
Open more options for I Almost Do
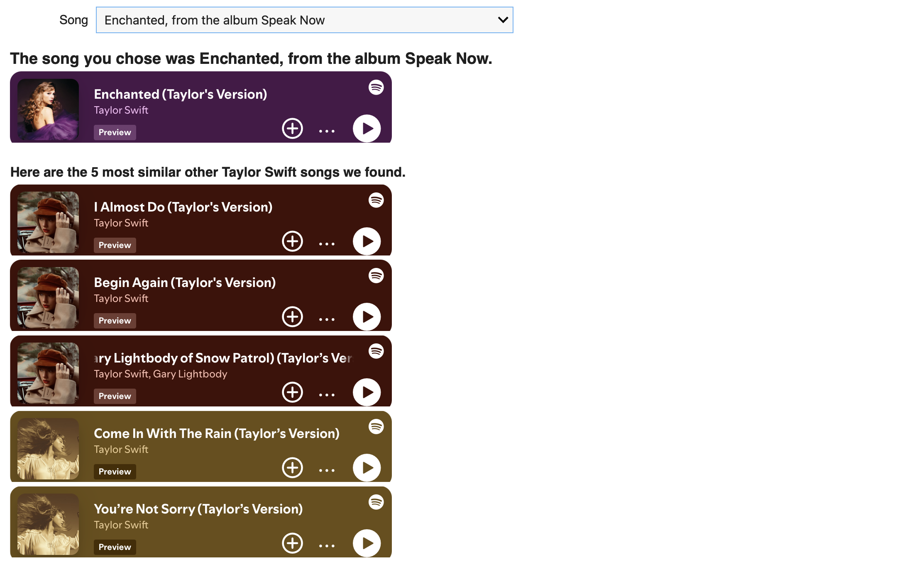tap(327, 244)
